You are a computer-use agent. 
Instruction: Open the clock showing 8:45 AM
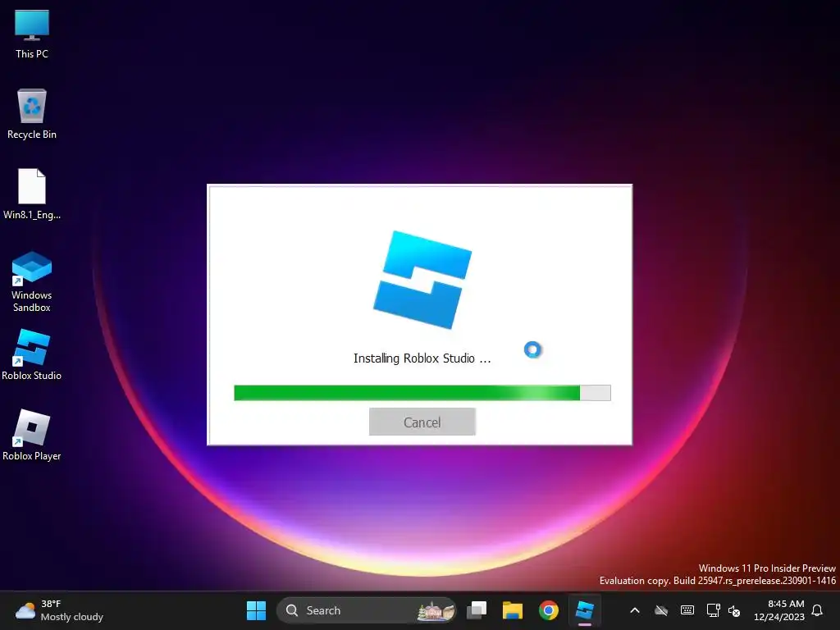[779, 610]
